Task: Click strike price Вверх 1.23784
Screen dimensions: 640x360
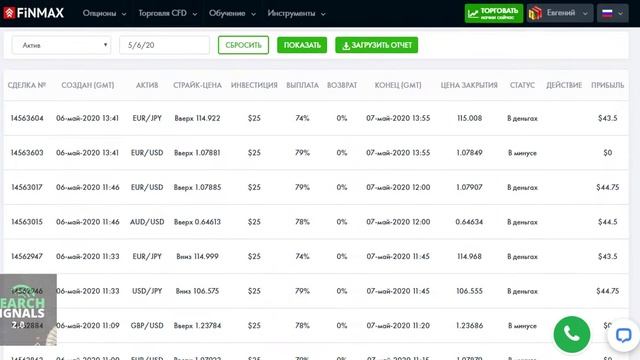Action: (197, 326)
